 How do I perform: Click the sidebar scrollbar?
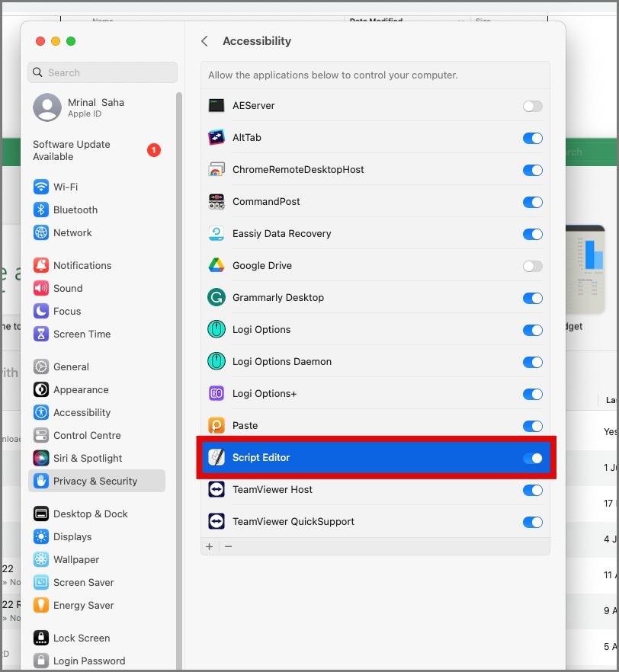(178, 379)
